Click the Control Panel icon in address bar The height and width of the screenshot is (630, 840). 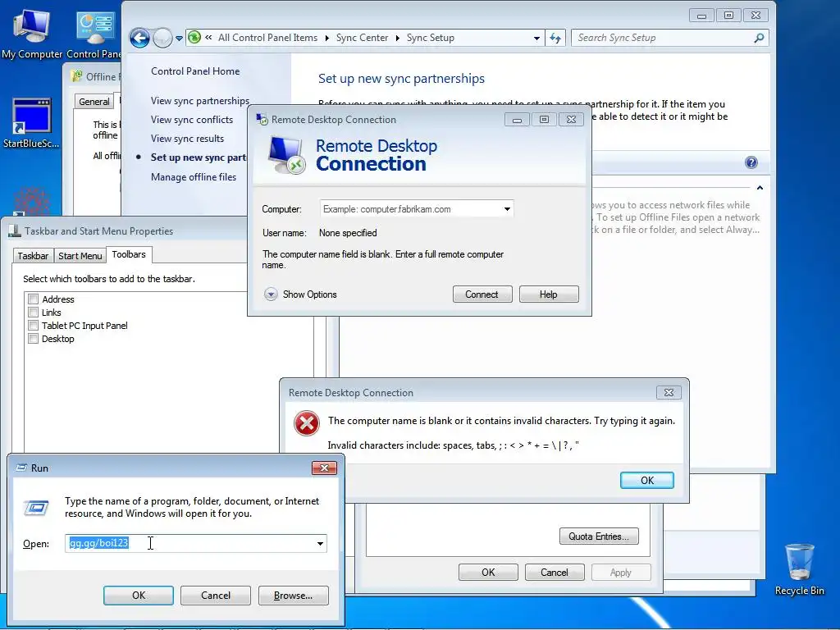pyautogui.click(x=194, y=38)
